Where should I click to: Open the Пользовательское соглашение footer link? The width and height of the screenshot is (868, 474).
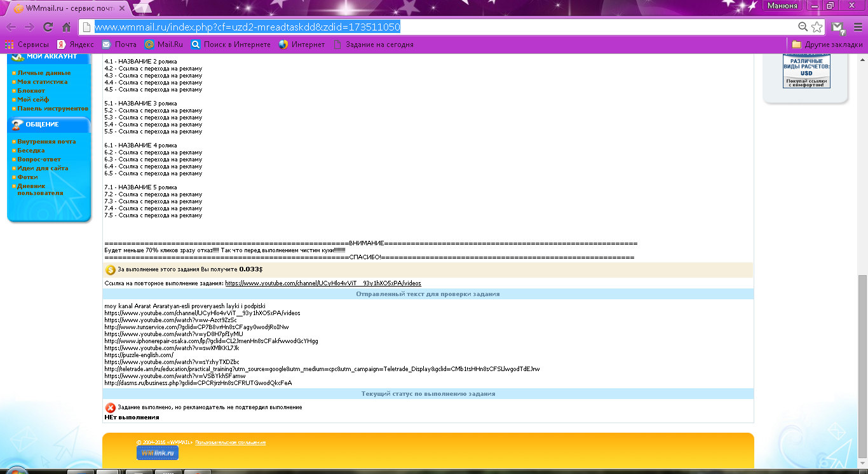(230, 442)
